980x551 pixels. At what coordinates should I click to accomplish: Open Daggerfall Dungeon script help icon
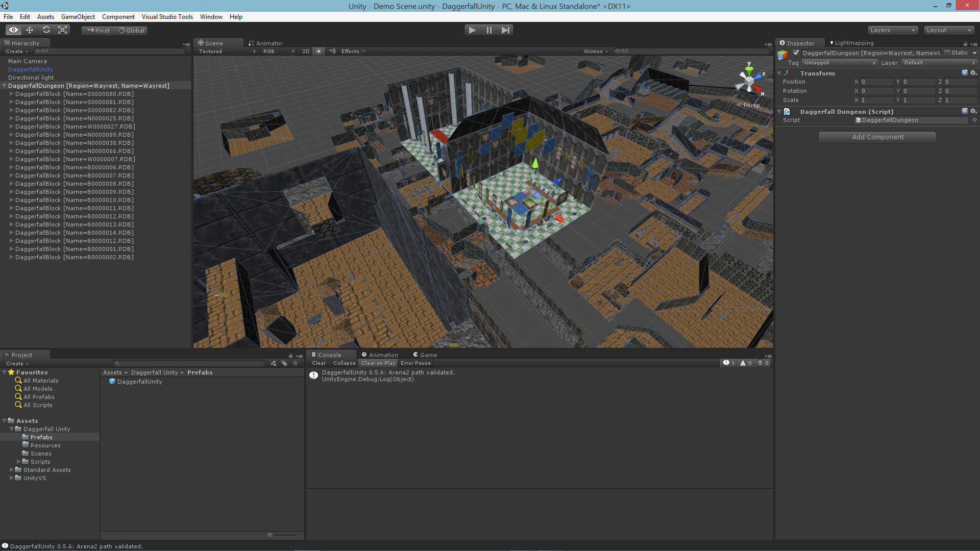pyautogui.click(x=964, y=111)
